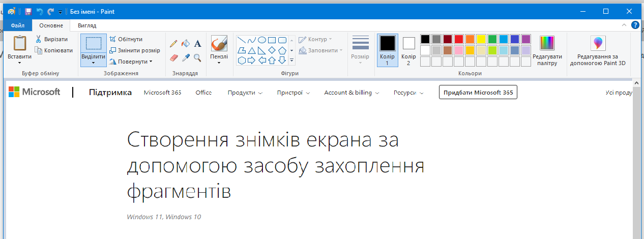This screenshot has width=644, height=239.
Task: Pick the purple color swatch
Action: (x=526, y=39)
